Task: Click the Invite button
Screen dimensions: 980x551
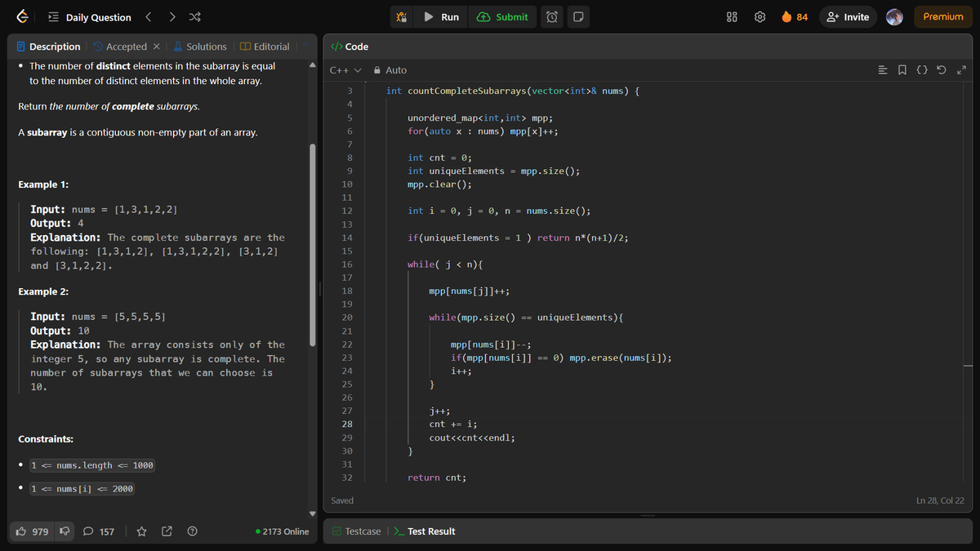Action: click(x=849, y=17)
